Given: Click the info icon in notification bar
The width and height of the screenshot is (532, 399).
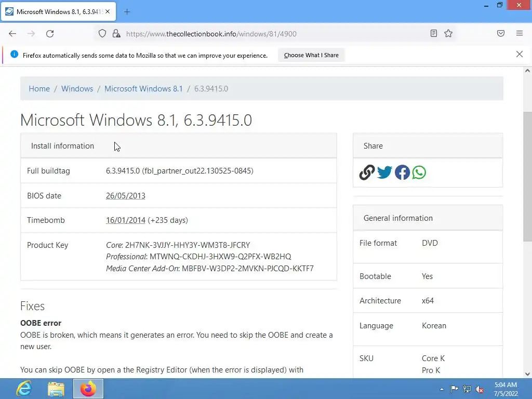Looking at the screenshot, I should coord(14,54).
